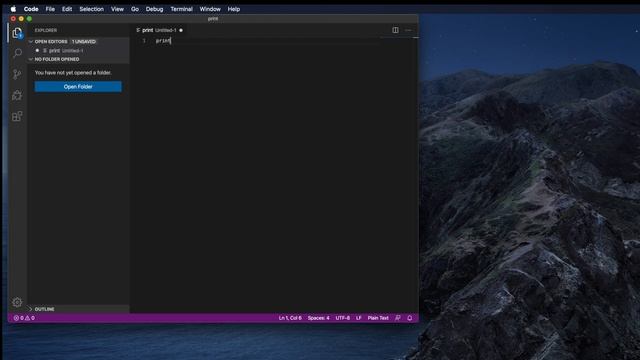Click the unsaved dot on print tab
This screenshot has height=360, width=640.
(181, 30)
